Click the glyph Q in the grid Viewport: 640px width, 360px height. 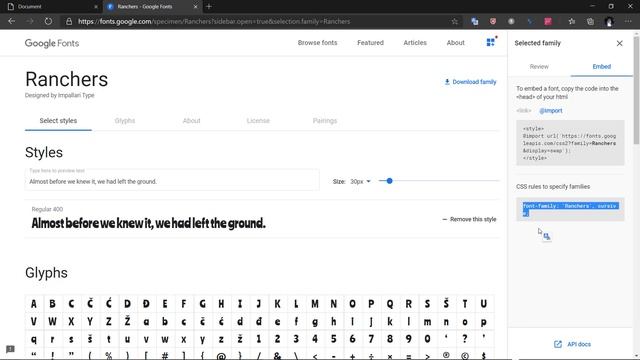[390, 304]
